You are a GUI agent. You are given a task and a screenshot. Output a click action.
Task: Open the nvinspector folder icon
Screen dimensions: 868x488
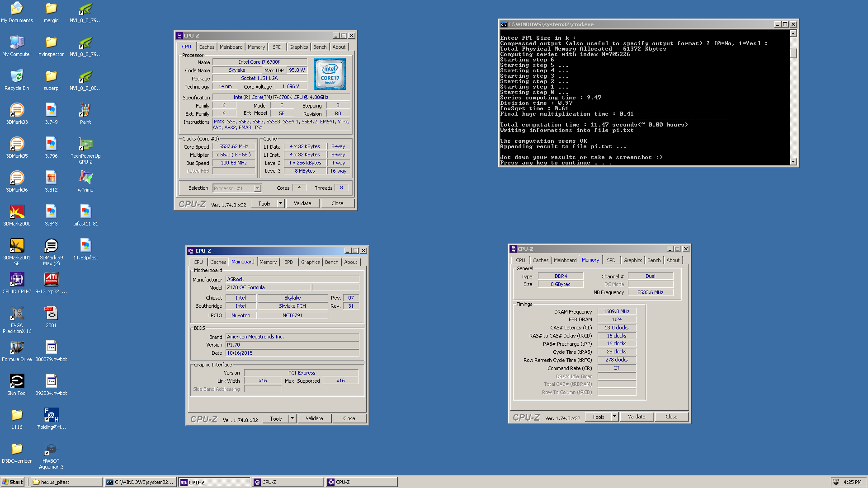pos(51,46)
